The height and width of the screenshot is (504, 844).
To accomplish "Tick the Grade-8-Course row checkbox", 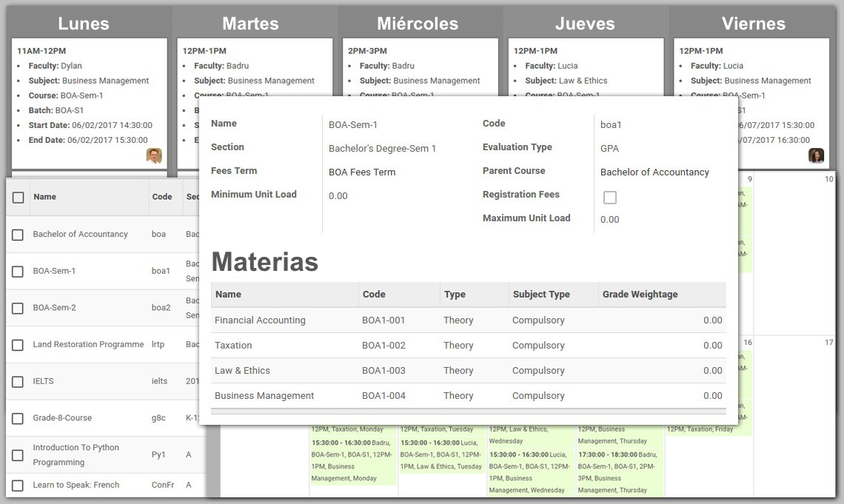I will tap(19, 418).
